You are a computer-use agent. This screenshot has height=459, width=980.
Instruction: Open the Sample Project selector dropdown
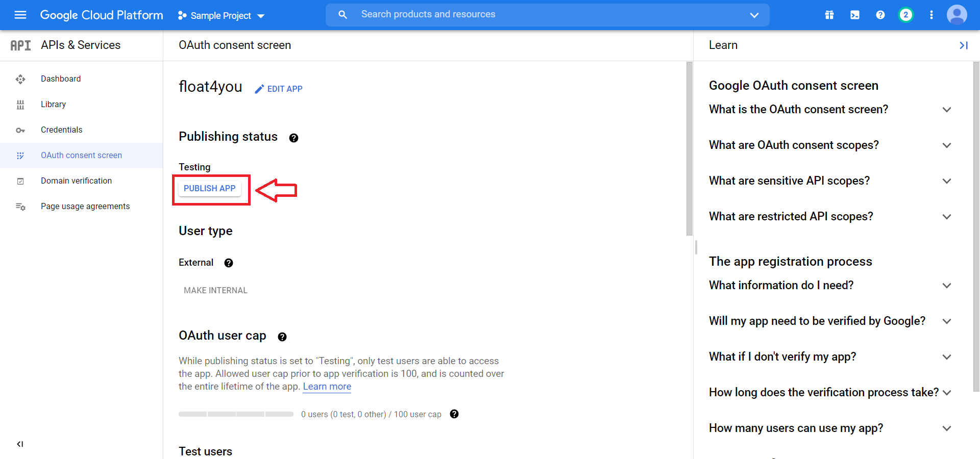coord(221,16)
